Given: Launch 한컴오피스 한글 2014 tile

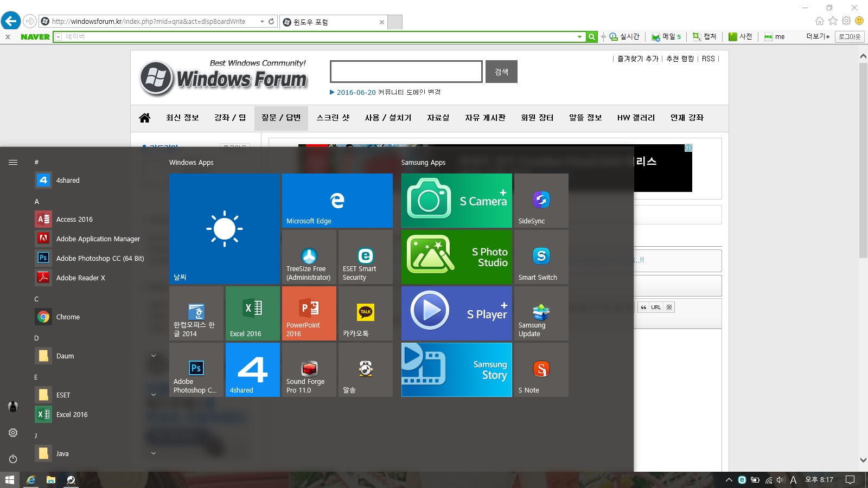Looking at the screenshot, I should click(x=196, y=313).
